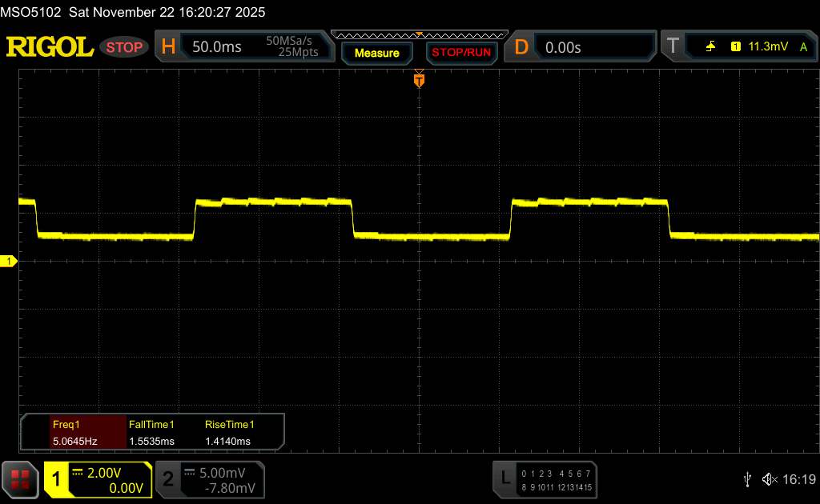Image resolution: width=820 pixels, height=504 pixels.
Task: Click the orange H horizontal icon
Action: pos(168,47)
